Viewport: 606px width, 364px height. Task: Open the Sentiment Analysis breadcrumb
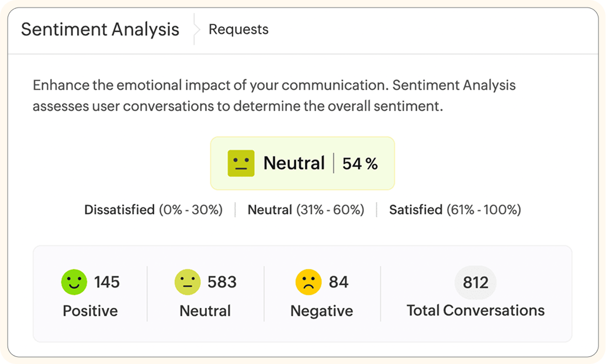point(100,30)
